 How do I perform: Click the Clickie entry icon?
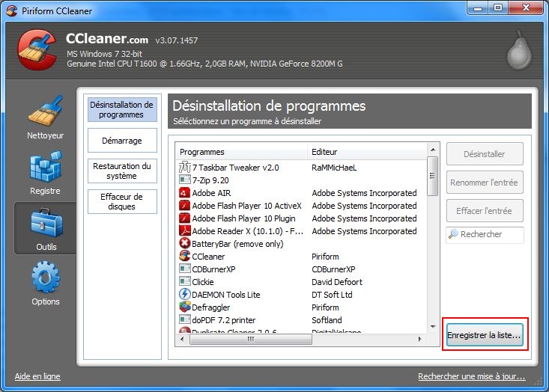(x=184, y=281)
